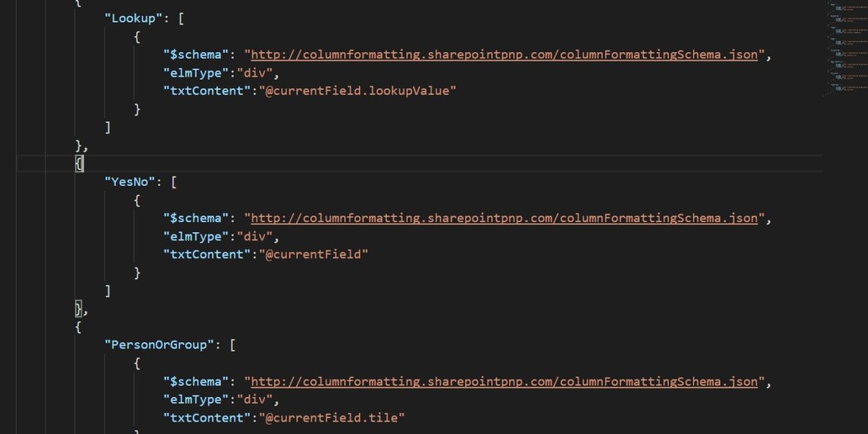
Task: Click the "PersonOrGroup" property key
Action: (x=160, y=345)
